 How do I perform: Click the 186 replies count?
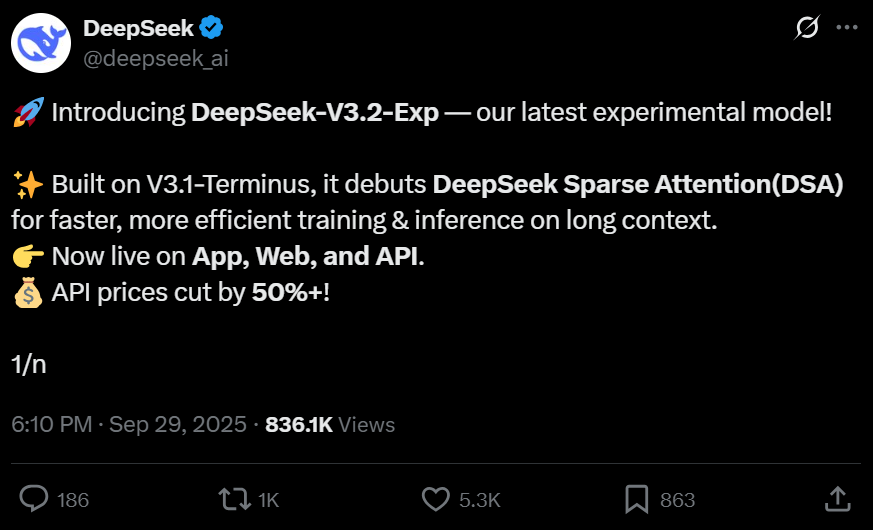73,499
